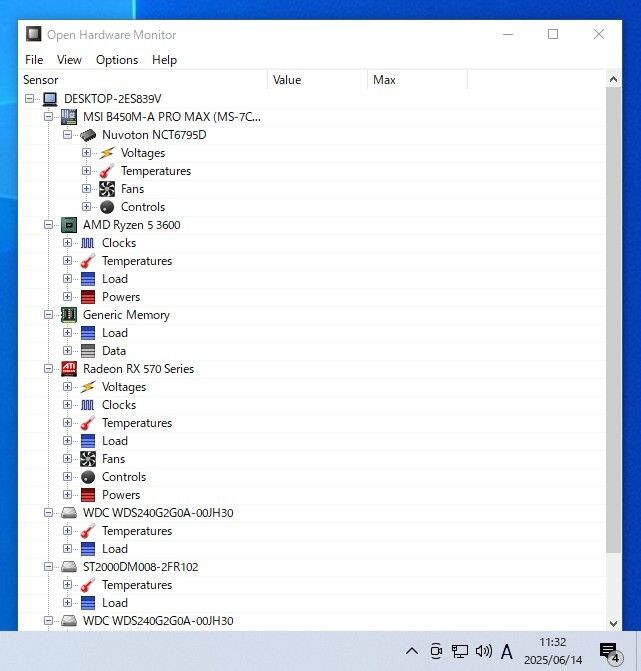The width and height of the screenshot is (641, 671).
Task: Click the motherboard icon for MSI B450M-A PRO MAX
Action: [69, 117]
